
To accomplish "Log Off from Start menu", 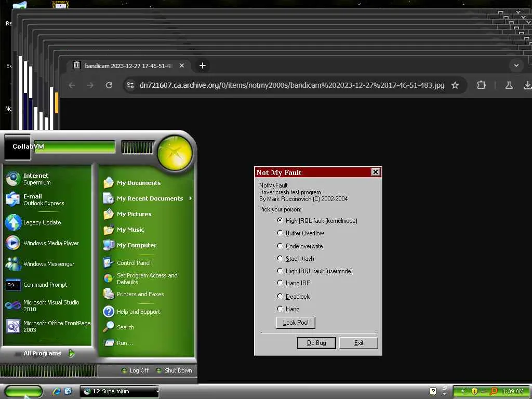I will point(135,370).
